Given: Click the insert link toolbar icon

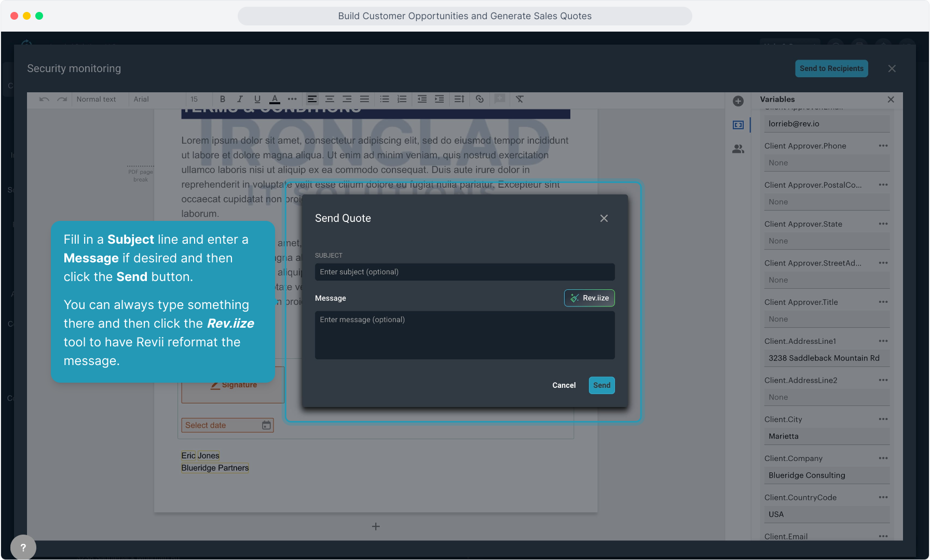Looking at the screenshot, I should (x=480, y=99).
